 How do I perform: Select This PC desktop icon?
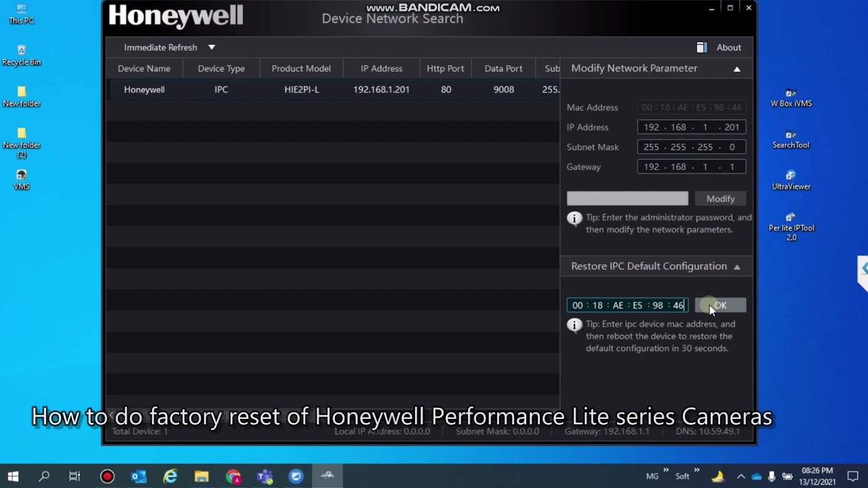click(x=21, y=14)
